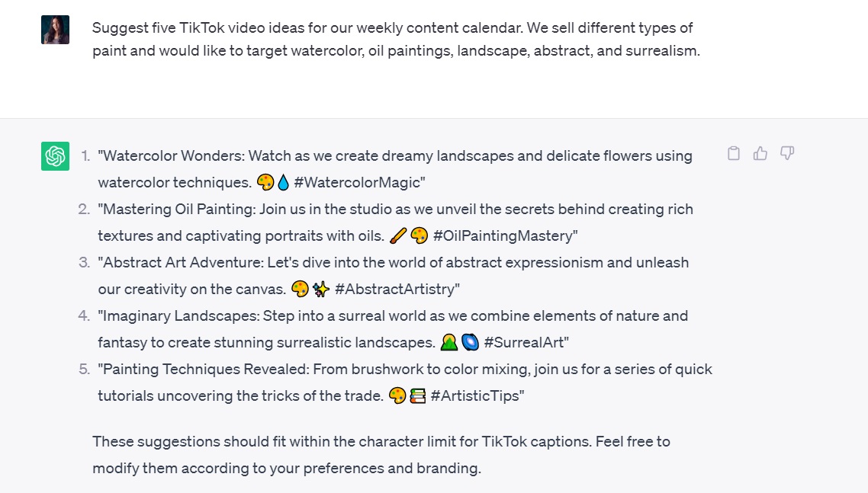The width and height of the screenshot is (868, 493).
Task: Click the #ArtisticTips hashtag
Action: click(x=477, y=396)
